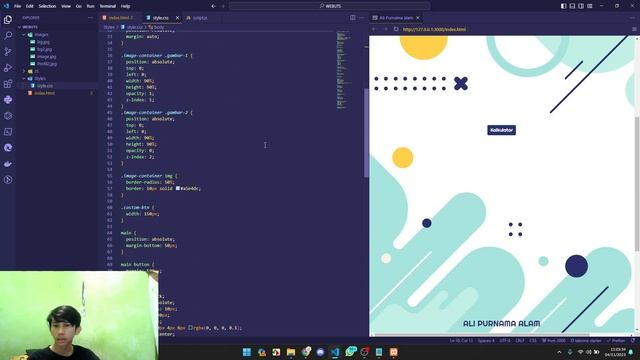Image resolution: width=640 pixels, height=360 pixels.
Task: Click the Kalkulator button in the preview
Action: [501, 130]
